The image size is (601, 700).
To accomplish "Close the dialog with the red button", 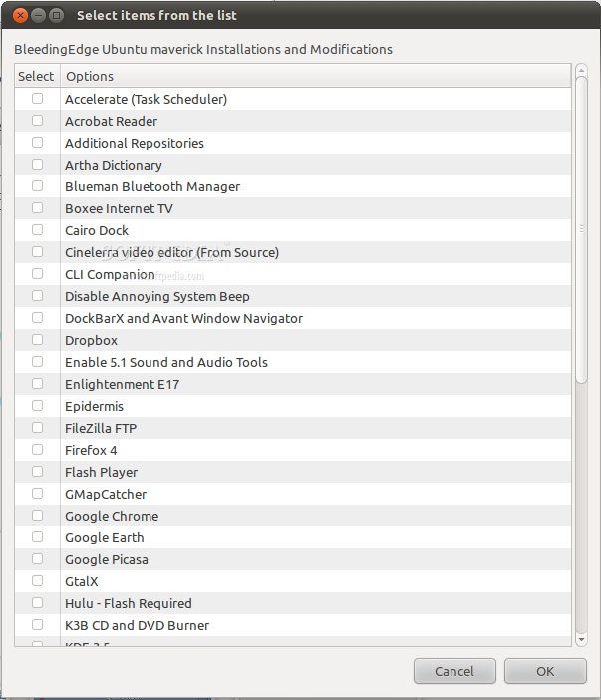I will pos(20,16).
